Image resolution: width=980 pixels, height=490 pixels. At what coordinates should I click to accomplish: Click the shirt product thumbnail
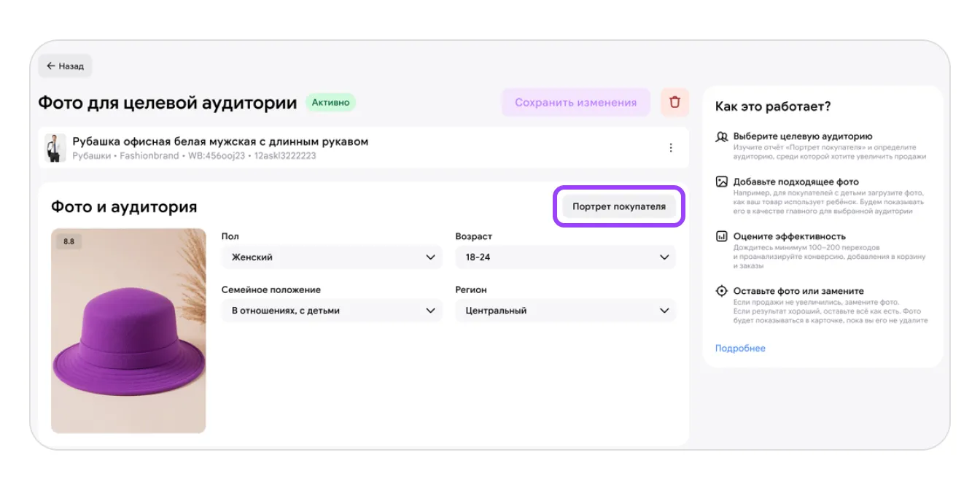55,148
